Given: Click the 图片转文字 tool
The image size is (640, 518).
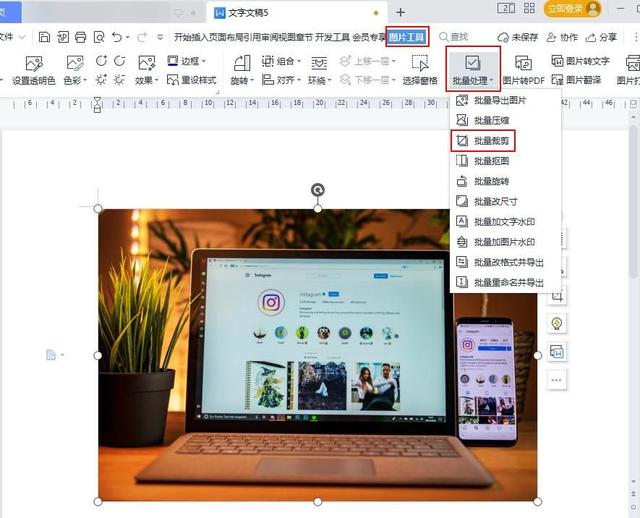Looking at the screenshot, I should tap(580, 61).
